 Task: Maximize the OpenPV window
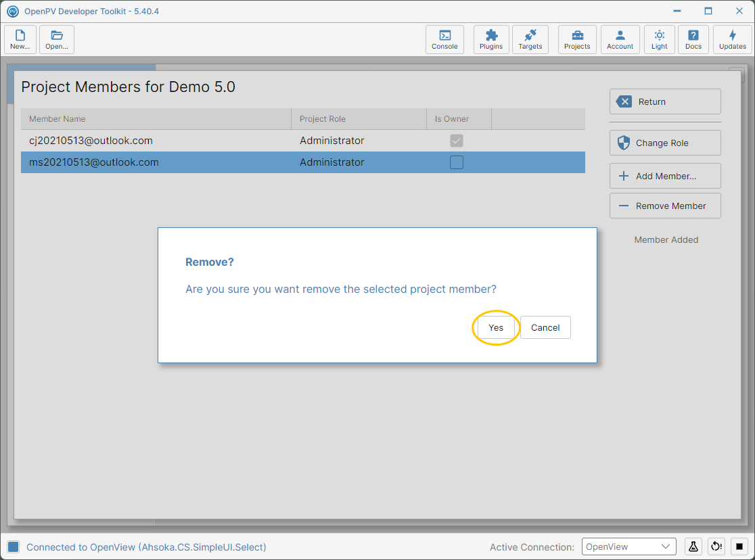tap(708, 11)
